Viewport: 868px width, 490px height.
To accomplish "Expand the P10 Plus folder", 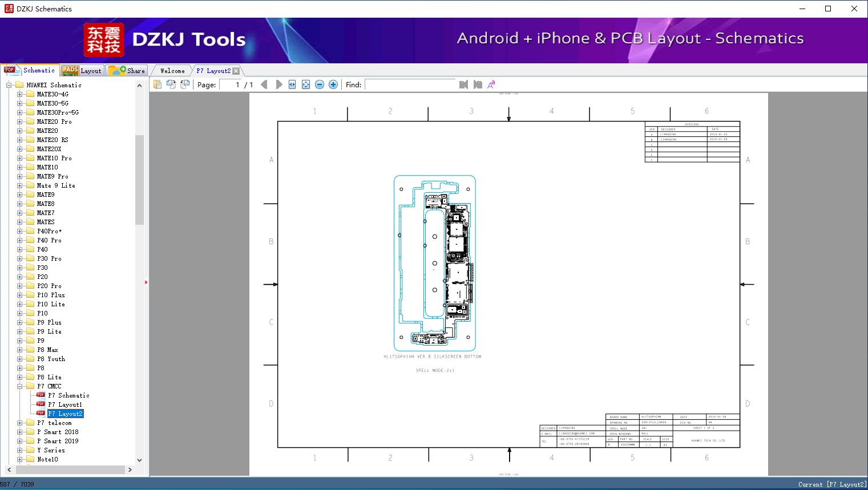I will click(x=19, y=295).
